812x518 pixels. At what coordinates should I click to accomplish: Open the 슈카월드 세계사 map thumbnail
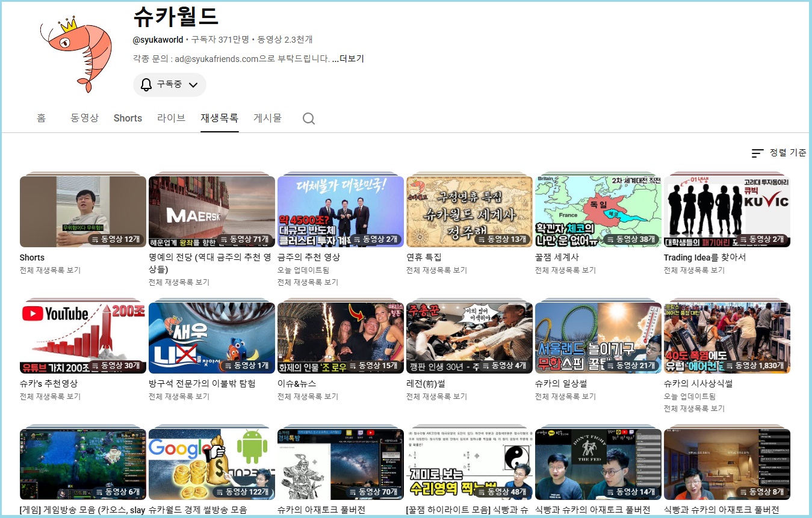click(470, 211)
